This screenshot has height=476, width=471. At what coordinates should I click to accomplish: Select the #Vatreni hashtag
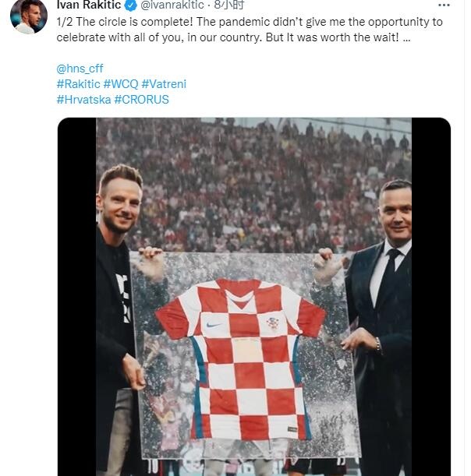(164, 84)
